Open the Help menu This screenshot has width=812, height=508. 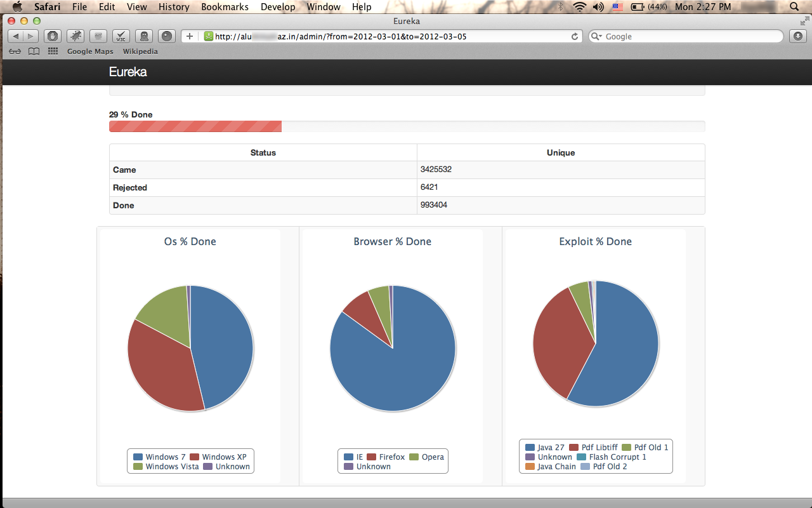362,7
